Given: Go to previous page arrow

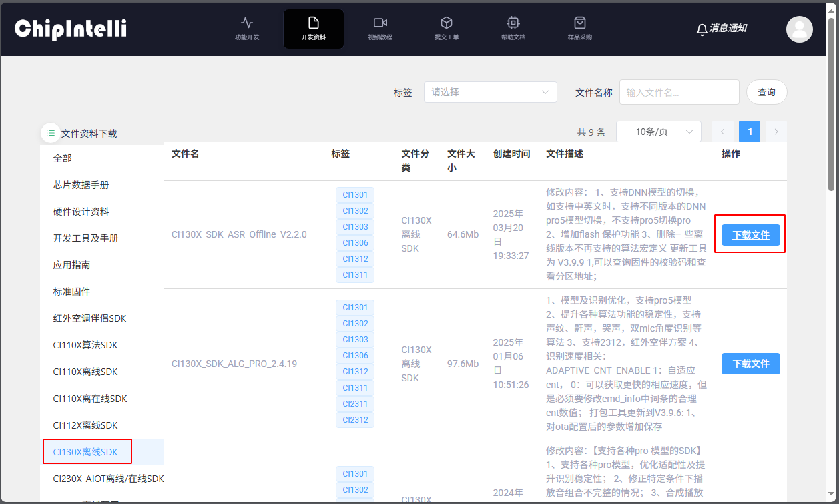Looking at the screenshot, I should tap(723, 132).
